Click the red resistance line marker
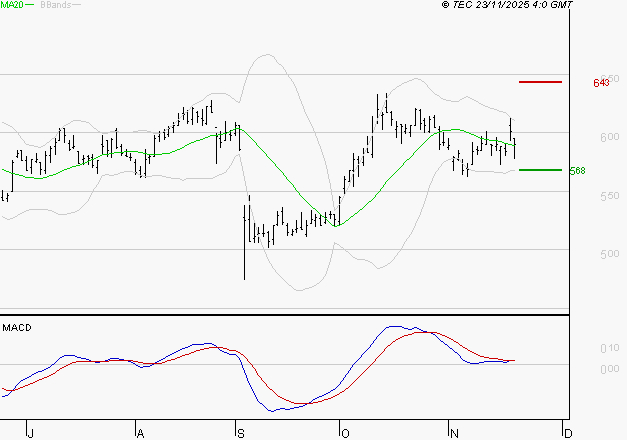The width and height of the screenshot is (627, 440). [x=541, y=82]
